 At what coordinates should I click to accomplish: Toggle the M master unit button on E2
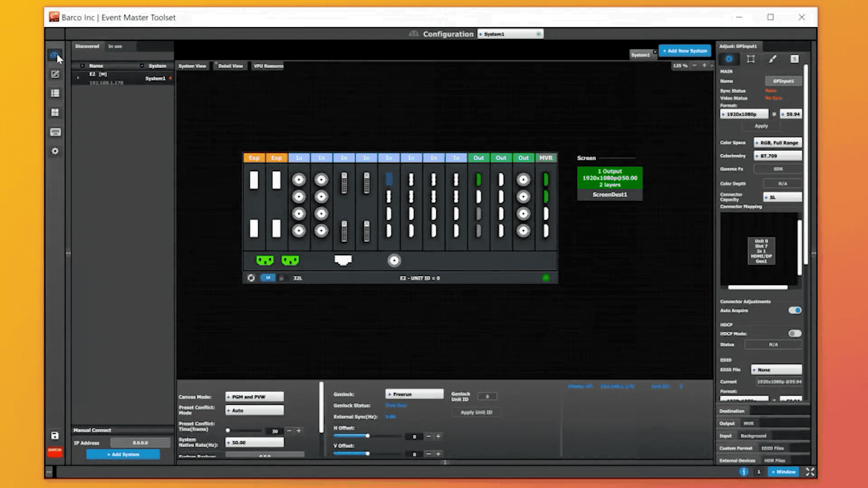tap(268, 278)
